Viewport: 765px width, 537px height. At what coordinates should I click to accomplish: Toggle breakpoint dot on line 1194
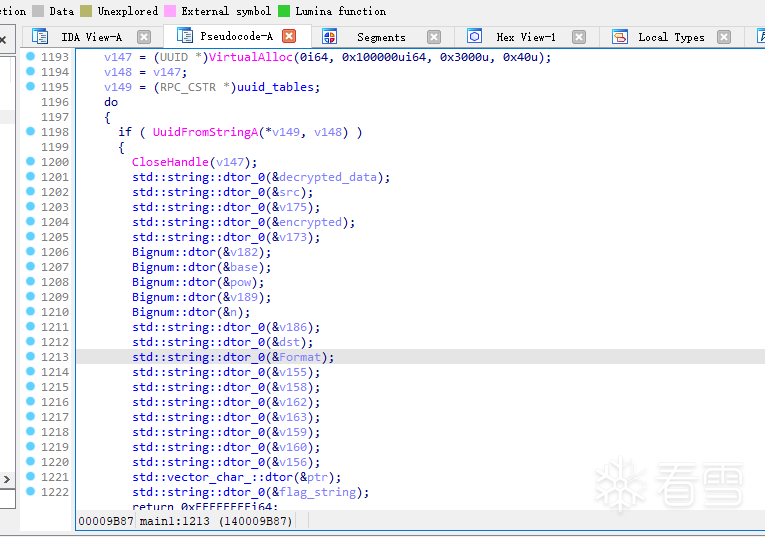point(30,71)
